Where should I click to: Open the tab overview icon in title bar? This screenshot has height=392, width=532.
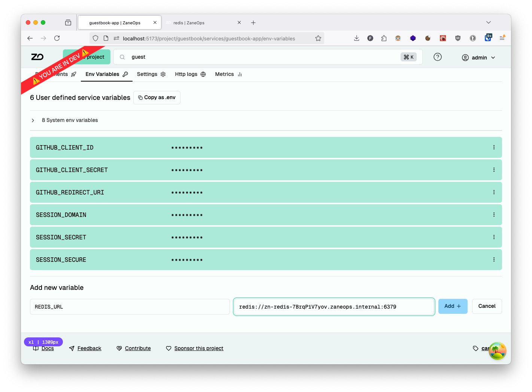pyautogui.click(x=68, y=22)
